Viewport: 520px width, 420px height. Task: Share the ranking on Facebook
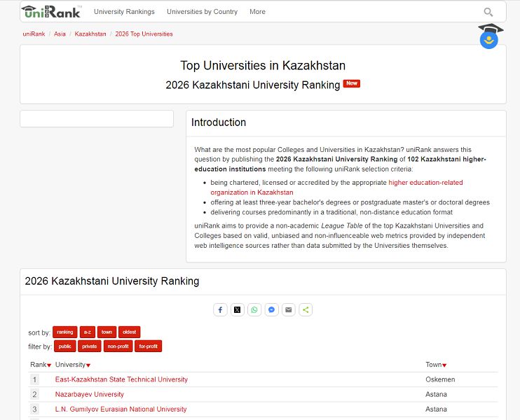point(220,309)
